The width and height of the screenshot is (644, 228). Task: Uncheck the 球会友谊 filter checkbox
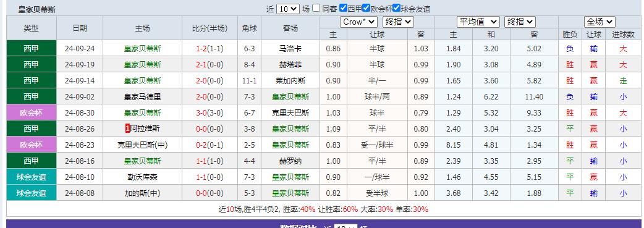point(396,8)
